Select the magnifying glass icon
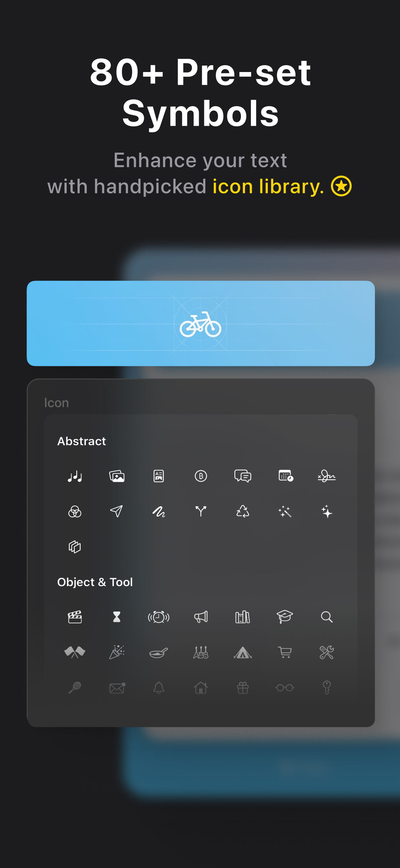 pos(327,617)
